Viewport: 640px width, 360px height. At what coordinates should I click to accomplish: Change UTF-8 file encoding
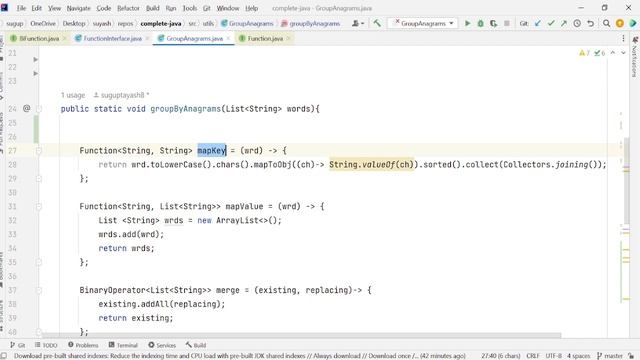pyautogui.click(x=553, y=356)
